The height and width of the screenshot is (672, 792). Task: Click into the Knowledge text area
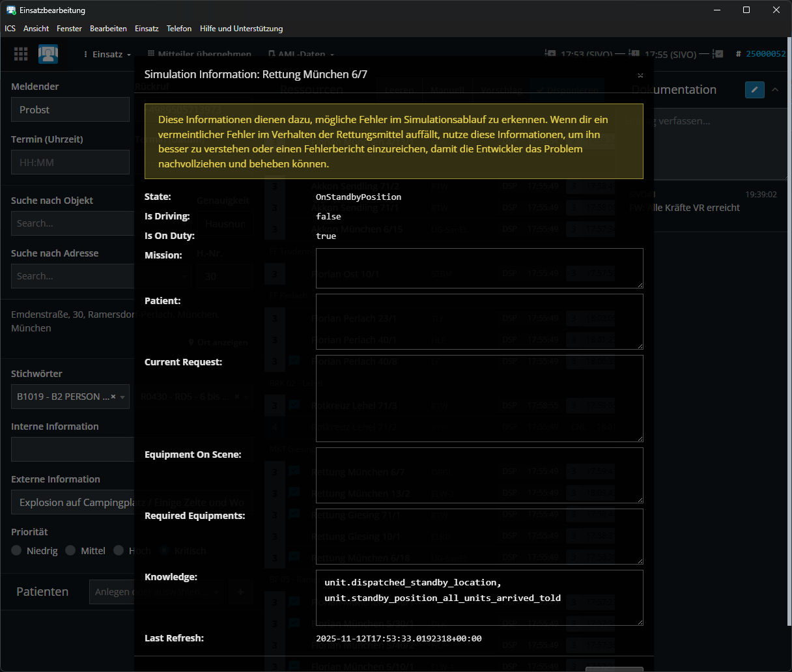[x=479, y=597]
